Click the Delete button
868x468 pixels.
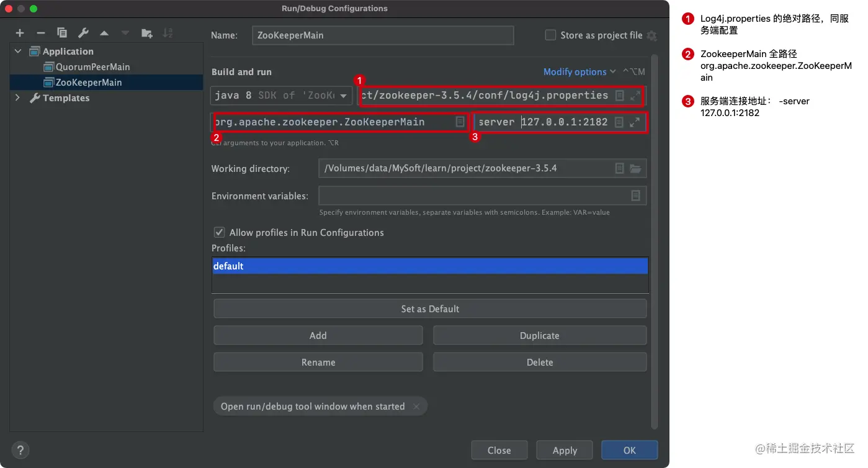click(x=540, y=362)
